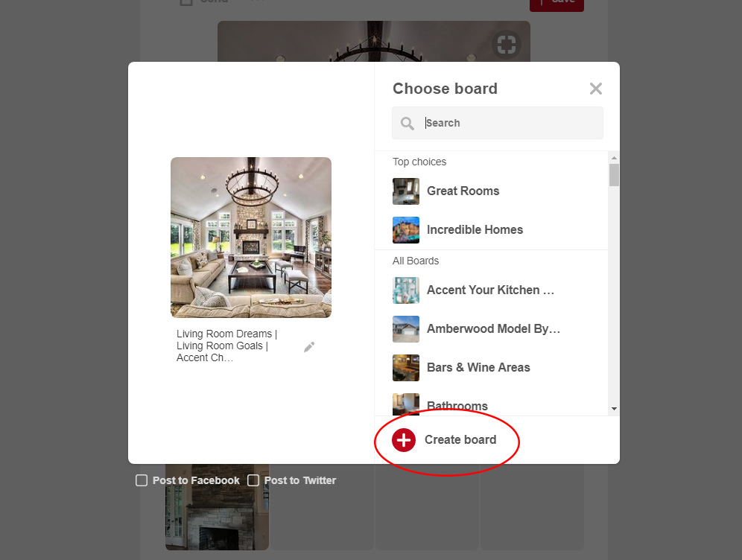Choose the Amberwood Model By board
The width and height of the screenshot is (742, 560).
coord(493,329)
